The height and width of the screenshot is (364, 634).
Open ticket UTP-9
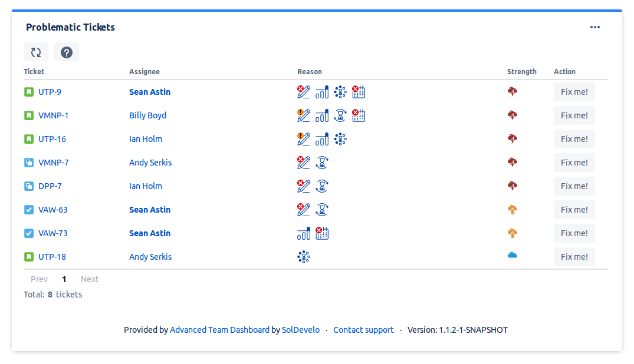click(x=50, y=92)
